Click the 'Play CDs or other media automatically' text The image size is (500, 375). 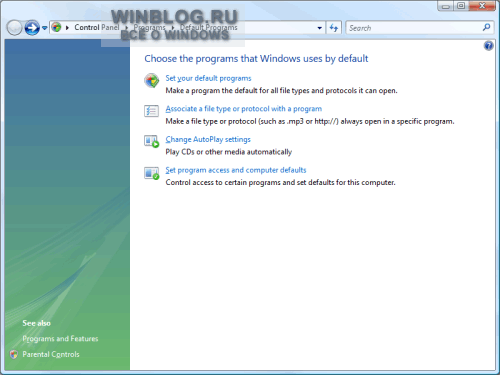point(229,152)
